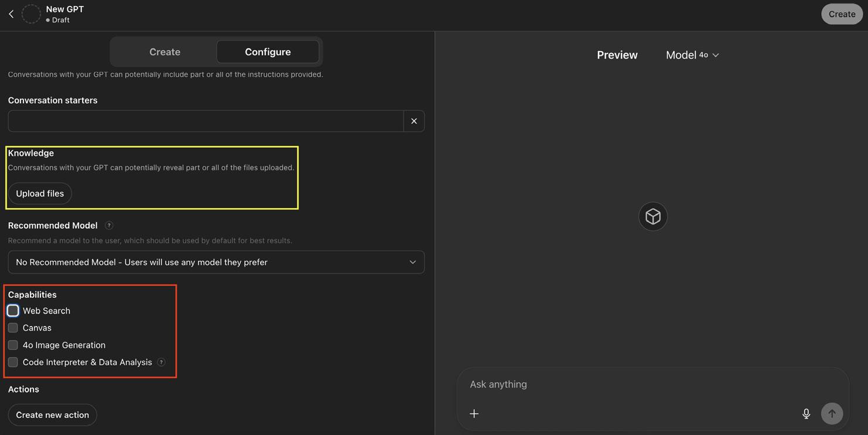
Task: Toggle the Canvas checkbox
Action: click(x=13, y=328)
